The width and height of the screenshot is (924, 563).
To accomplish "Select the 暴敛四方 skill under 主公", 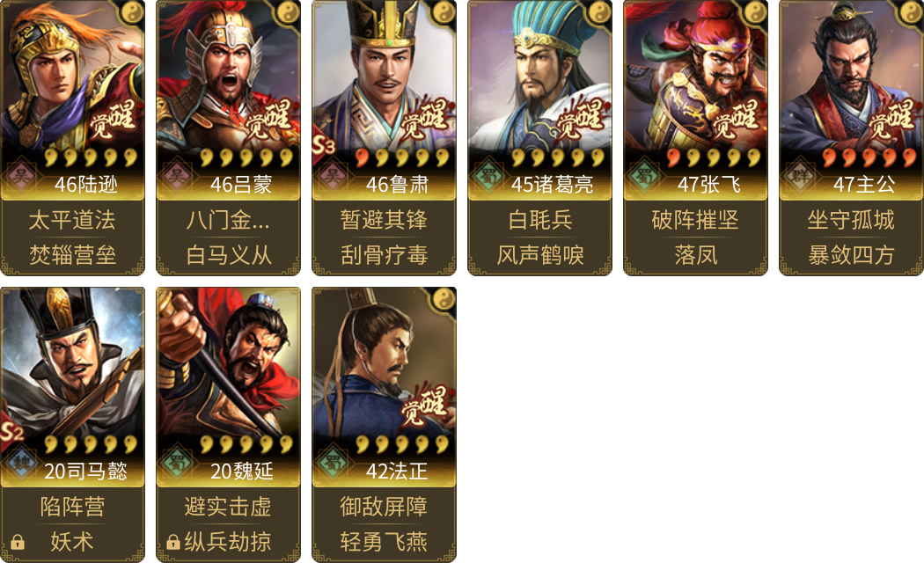I will coord(852,255).
